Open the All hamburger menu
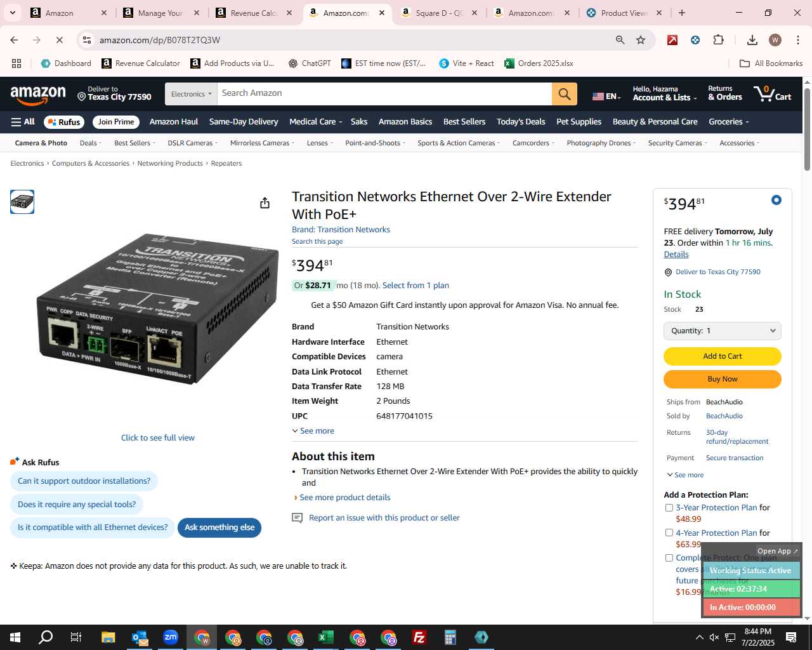Image resolution: width=812 pixels, height=650 pixels. pos(23,122)
